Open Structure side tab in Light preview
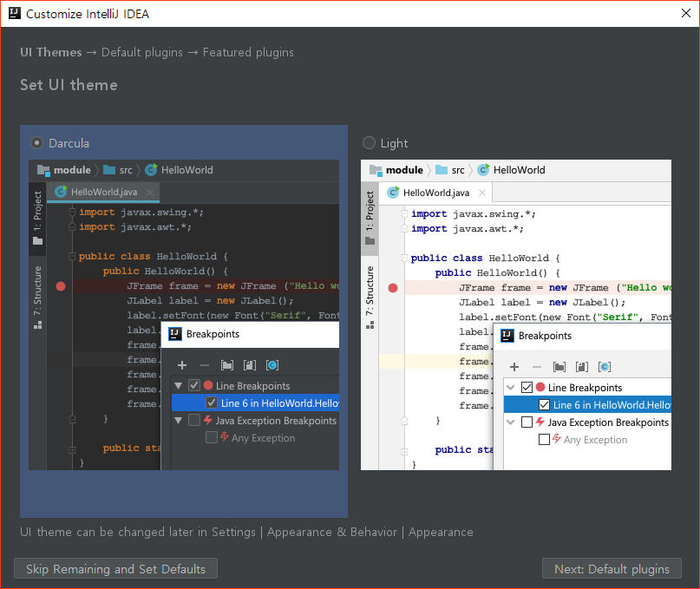 pyautogui.click(x=370, y=298)
